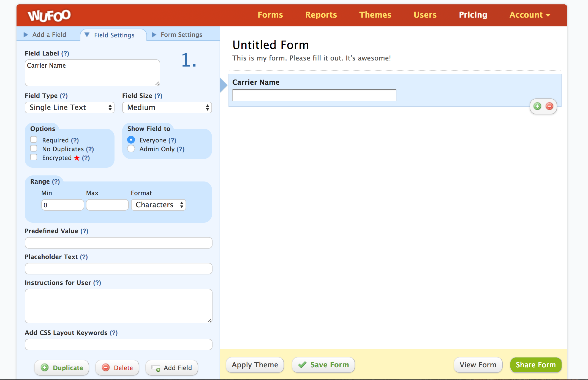Open Range help (?)

[56, 181]
